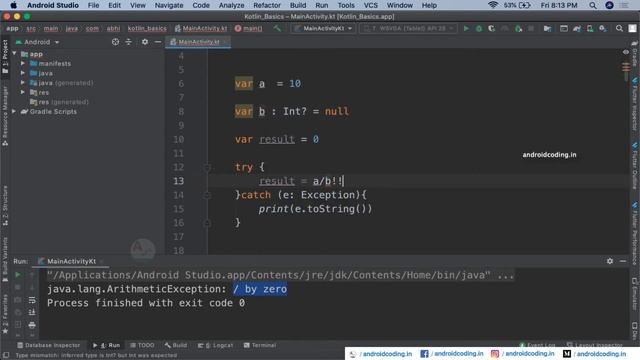Click the Project Structure icon in toolbar
The width and height of the screenshot is (640, 360).
click(x=547, y=29)
